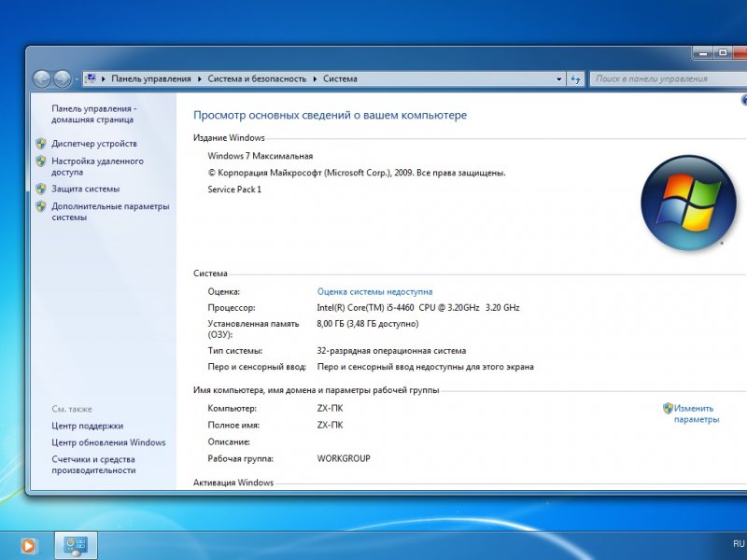Minimize the System window
This screenshot has width=747, height=560.
[x=703, y=52]
